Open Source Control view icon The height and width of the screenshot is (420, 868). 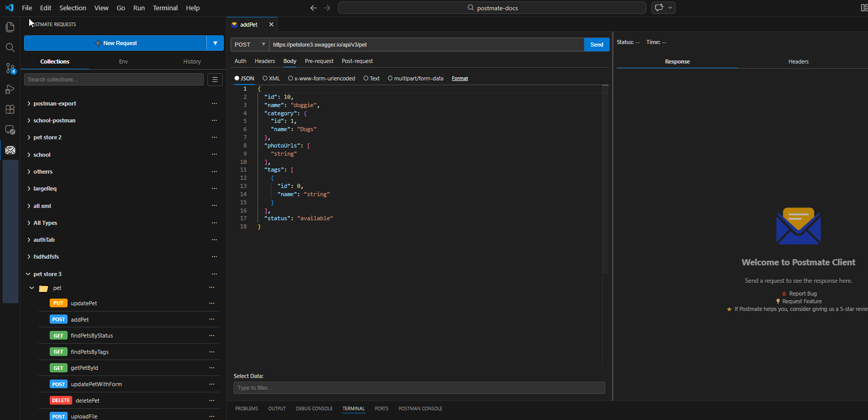pyautogui.click(x=10, y=68)
